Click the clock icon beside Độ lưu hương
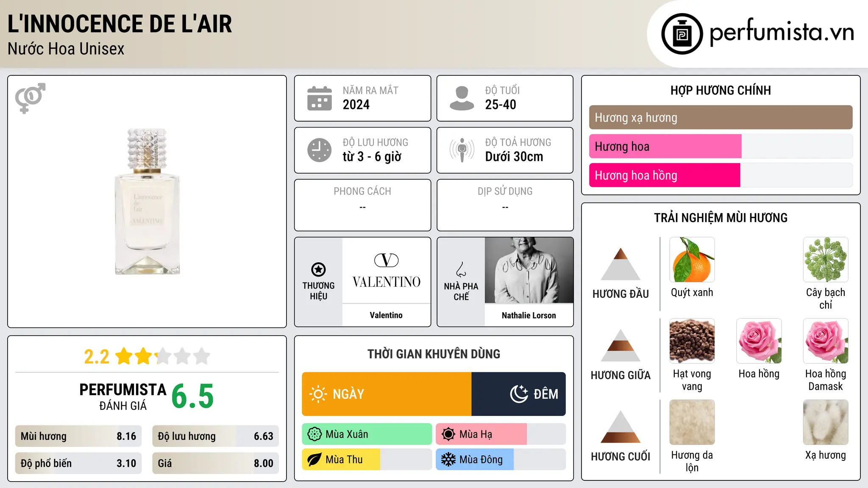 [320, 150]
